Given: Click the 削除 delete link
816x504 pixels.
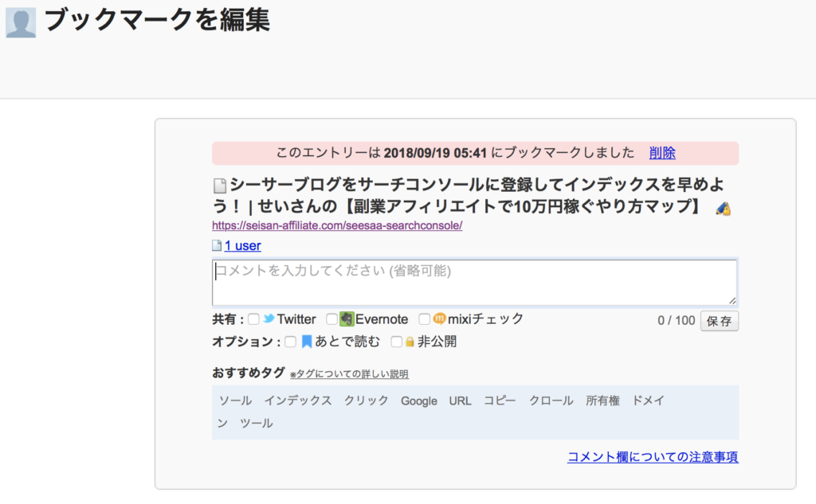Looking at the screenshot, I should pos(662,152).
